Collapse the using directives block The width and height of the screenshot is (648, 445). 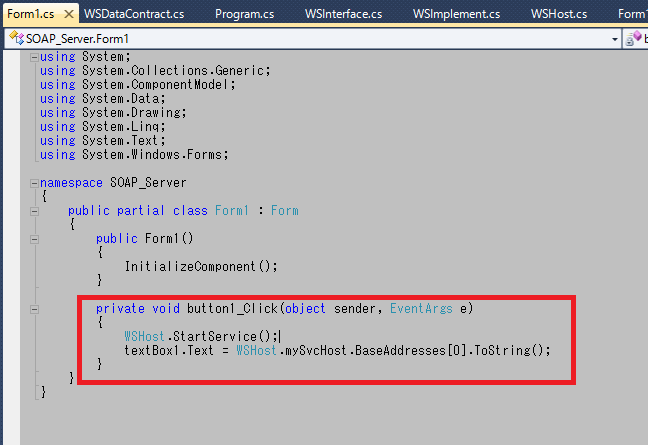(35, 57)
